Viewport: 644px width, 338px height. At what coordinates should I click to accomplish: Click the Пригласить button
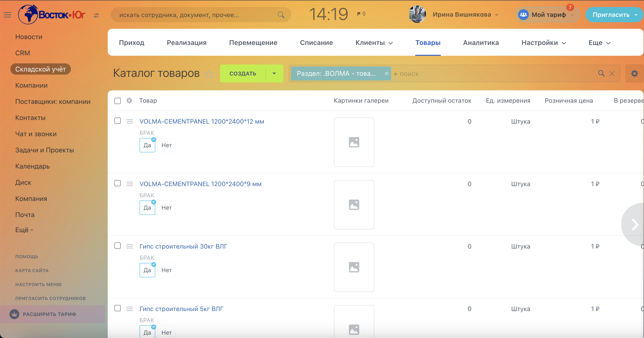click(x=611, y=15)
